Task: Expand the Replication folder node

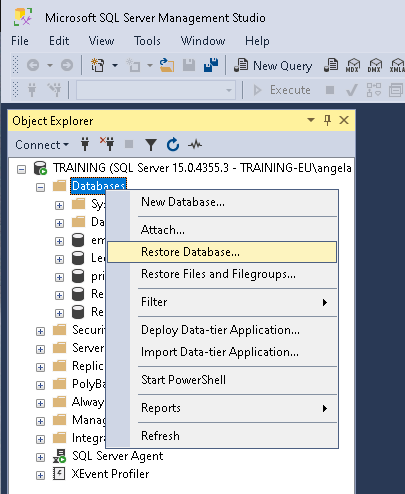Action: pos(40,367)
